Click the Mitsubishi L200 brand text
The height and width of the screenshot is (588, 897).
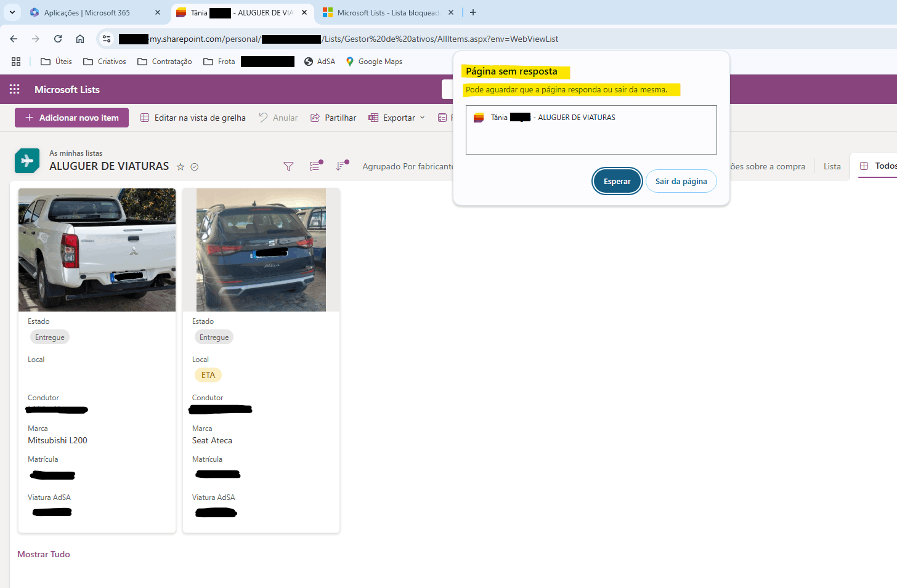57,440
